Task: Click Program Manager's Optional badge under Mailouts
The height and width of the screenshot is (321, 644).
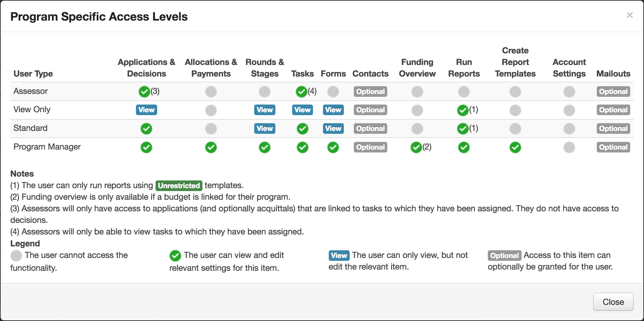Action: click(613, 147)
